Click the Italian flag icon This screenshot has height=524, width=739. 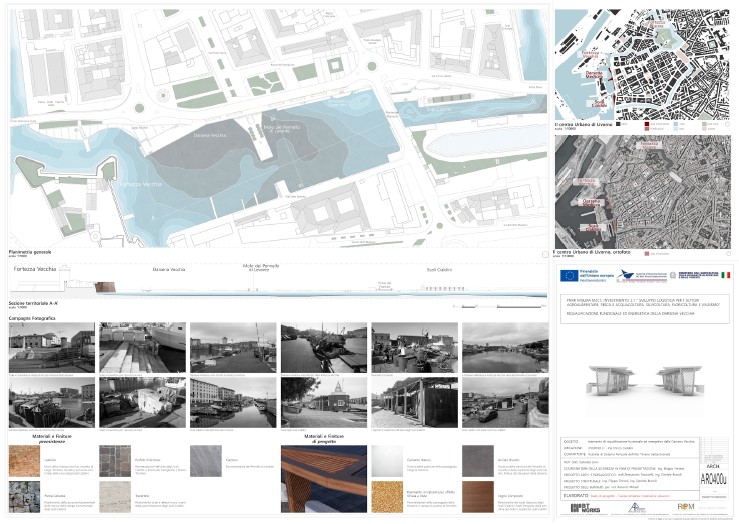tap(725, 274)
